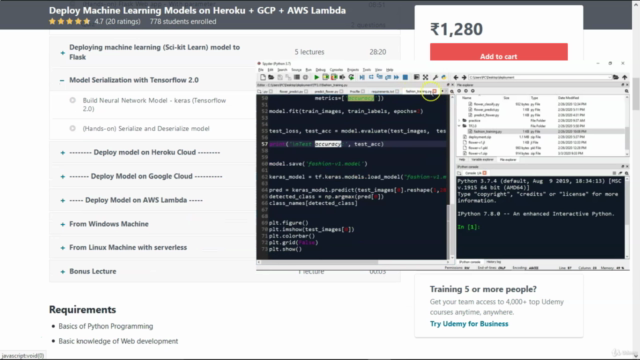The height and width of the screenshot is (360, 640).
Task: Close the Console 1/A tab
Action: 484,173
